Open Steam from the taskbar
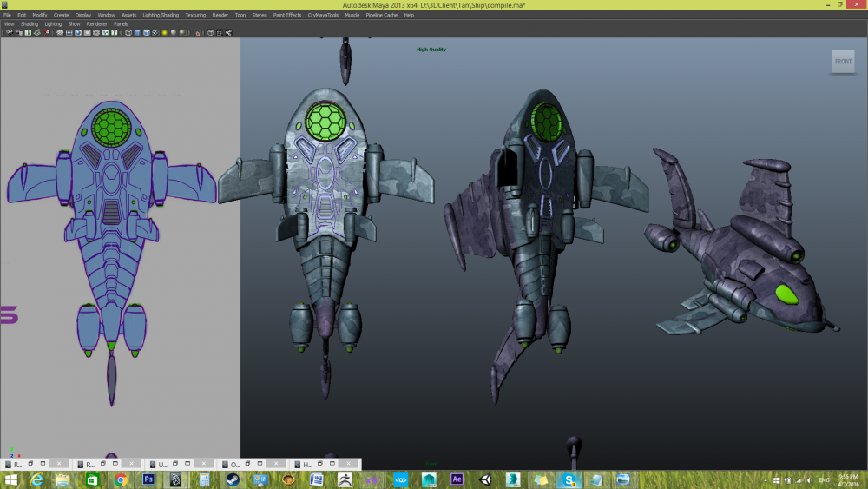 point(232,479)
